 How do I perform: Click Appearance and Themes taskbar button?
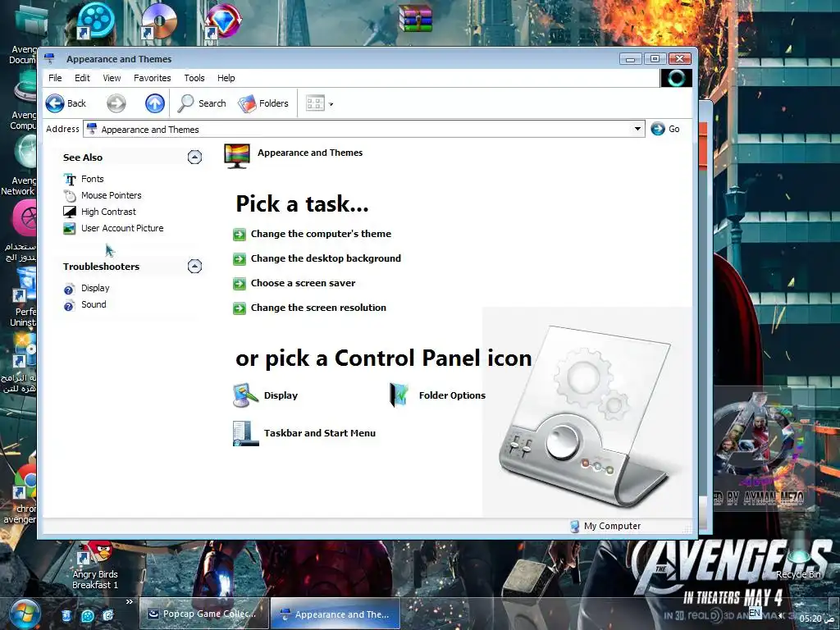pos(336,614)
